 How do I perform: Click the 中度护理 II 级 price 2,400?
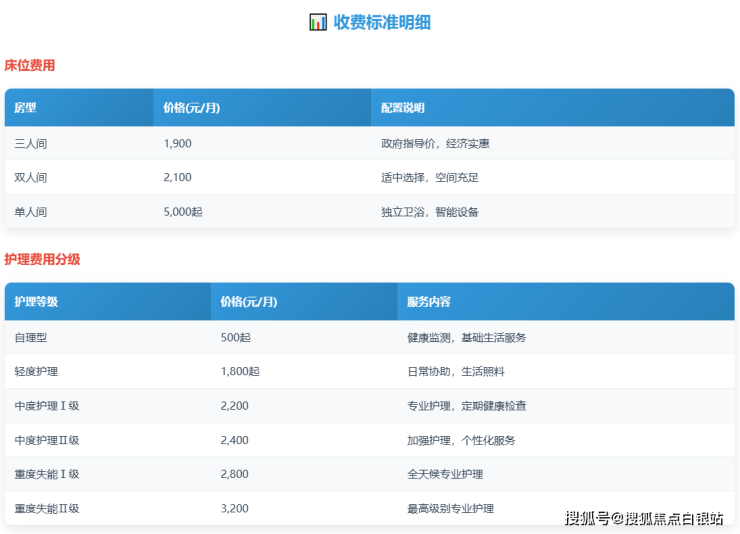234,440
